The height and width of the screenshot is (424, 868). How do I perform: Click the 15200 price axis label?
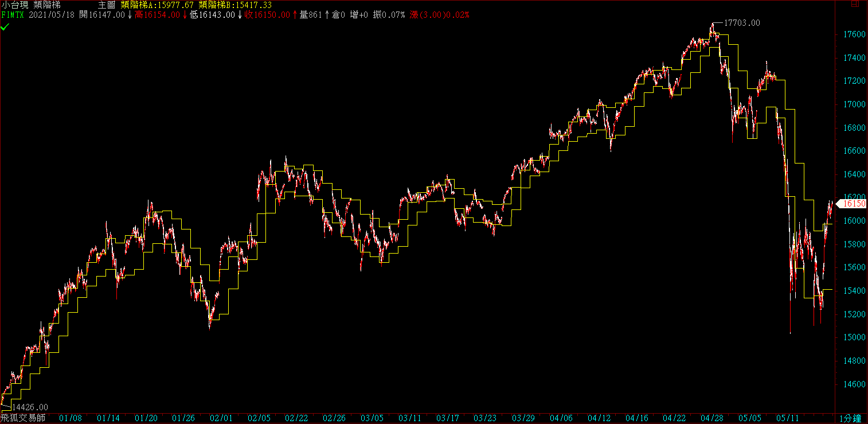pyautogui.click(x=854, y=314)
